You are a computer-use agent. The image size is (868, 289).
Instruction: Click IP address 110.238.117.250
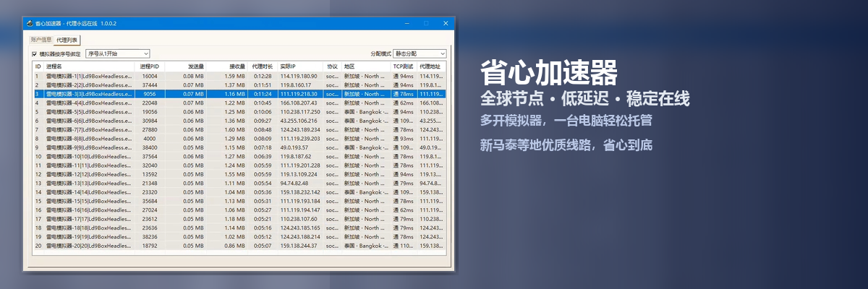pos(300,112)
